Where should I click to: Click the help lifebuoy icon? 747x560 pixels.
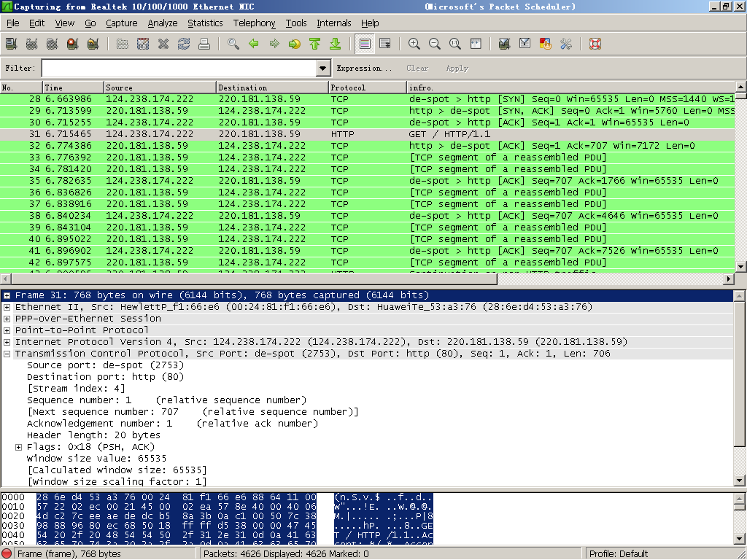tap(595, 44)
